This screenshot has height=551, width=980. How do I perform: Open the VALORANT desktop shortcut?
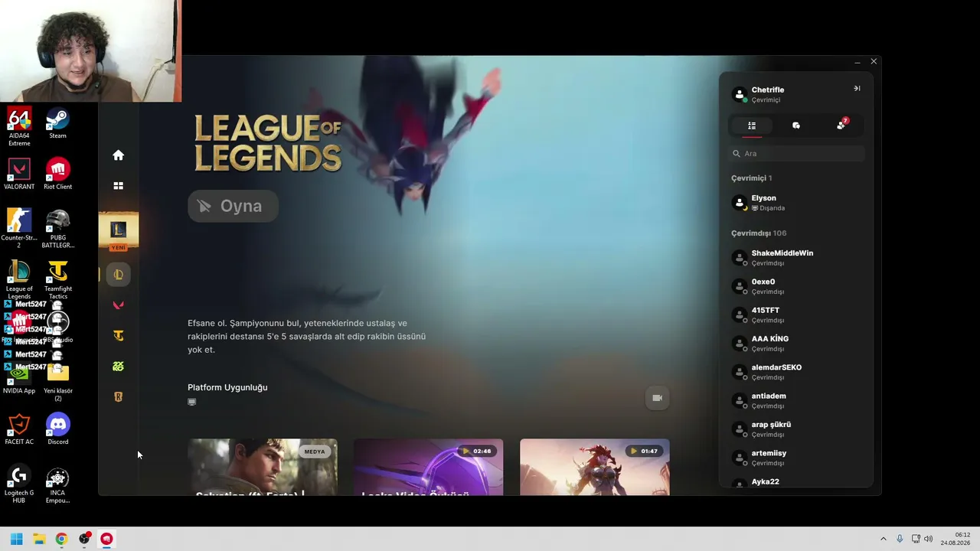(x=19, y=174)
